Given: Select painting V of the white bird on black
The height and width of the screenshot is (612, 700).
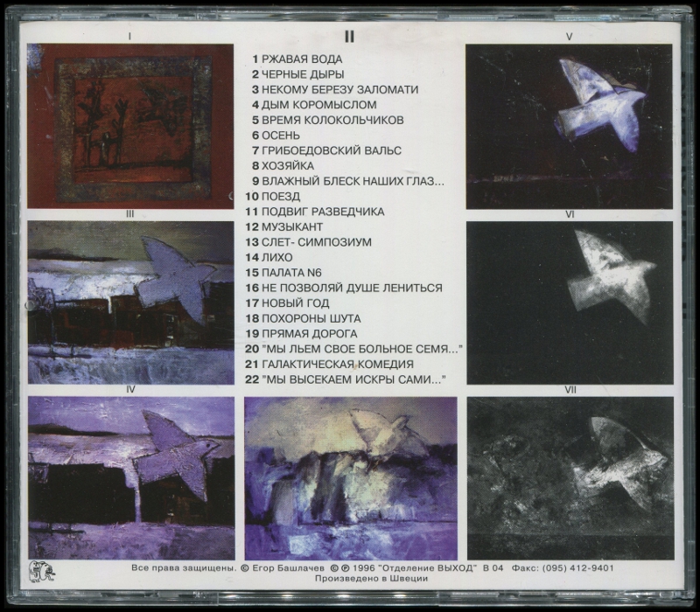Looking at the screenshot, I should click(x=569, y=126).
